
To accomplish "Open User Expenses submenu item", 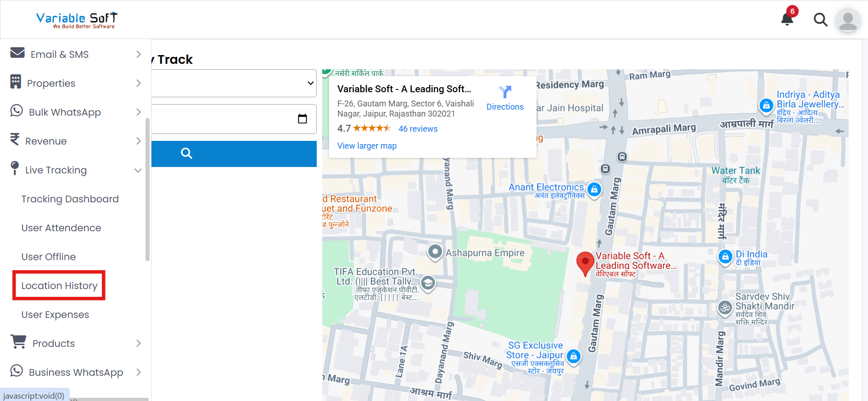I will [55, 315].
